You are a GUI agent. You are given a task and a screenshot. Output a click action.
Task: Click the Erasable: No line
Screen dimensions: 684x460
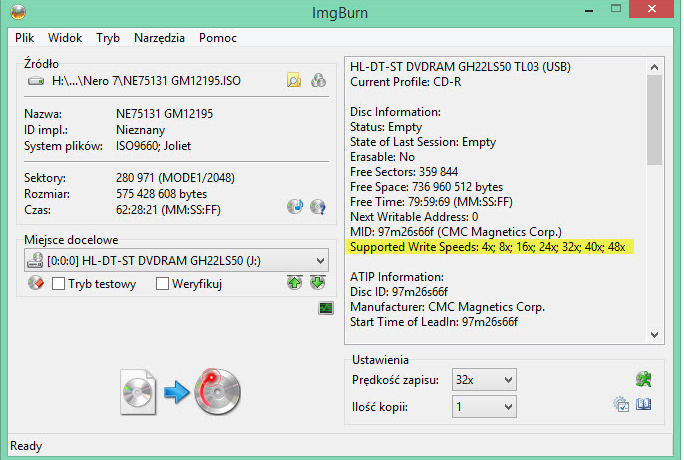382,157
